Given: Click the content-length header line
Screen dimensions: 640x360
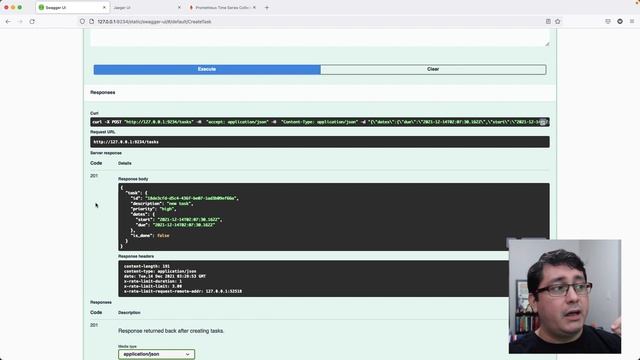Looking at the screenshot, I should pos(147,266).
